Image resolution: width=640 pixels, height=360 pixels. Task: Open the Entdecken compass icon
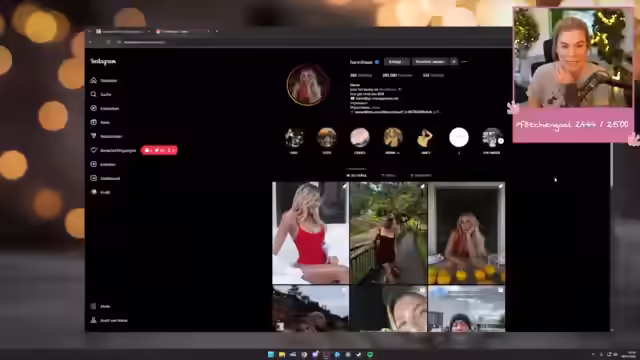tap(93, 108)
